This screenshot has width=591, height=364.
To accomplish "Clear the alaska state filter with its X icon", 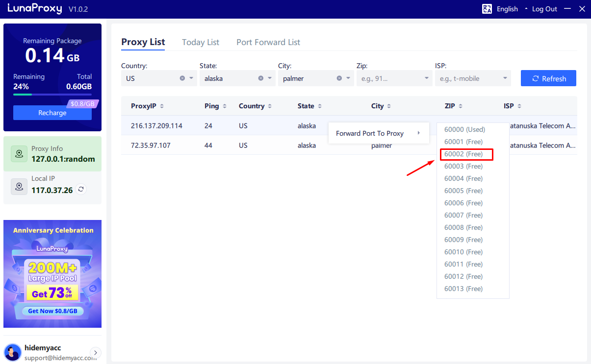I will pyautogui.click(x=261, y=78).
